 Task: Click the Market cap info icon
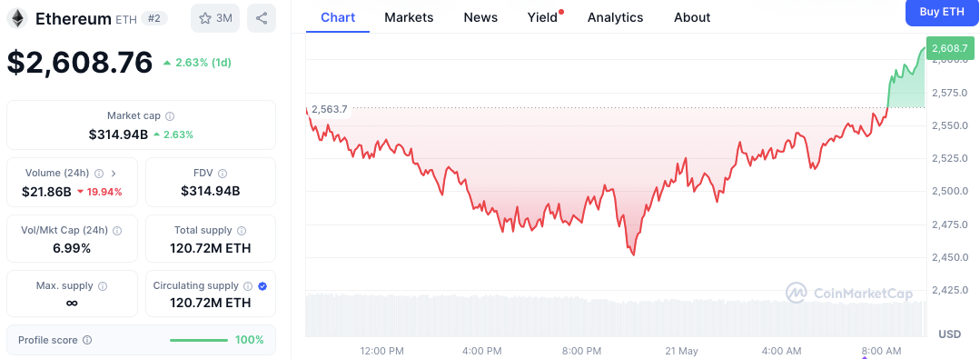click(170, 116)
